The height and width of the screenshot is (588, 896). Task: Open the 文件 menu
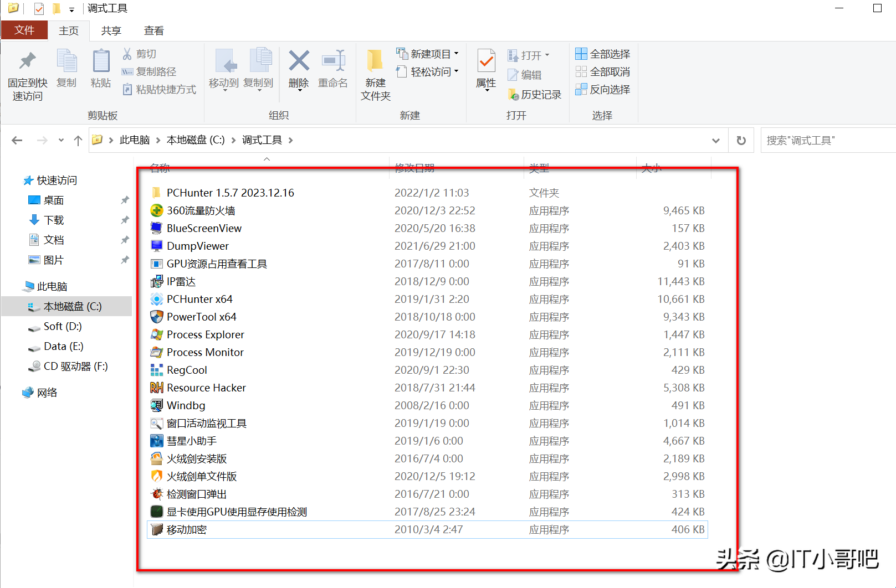point(24,30)
